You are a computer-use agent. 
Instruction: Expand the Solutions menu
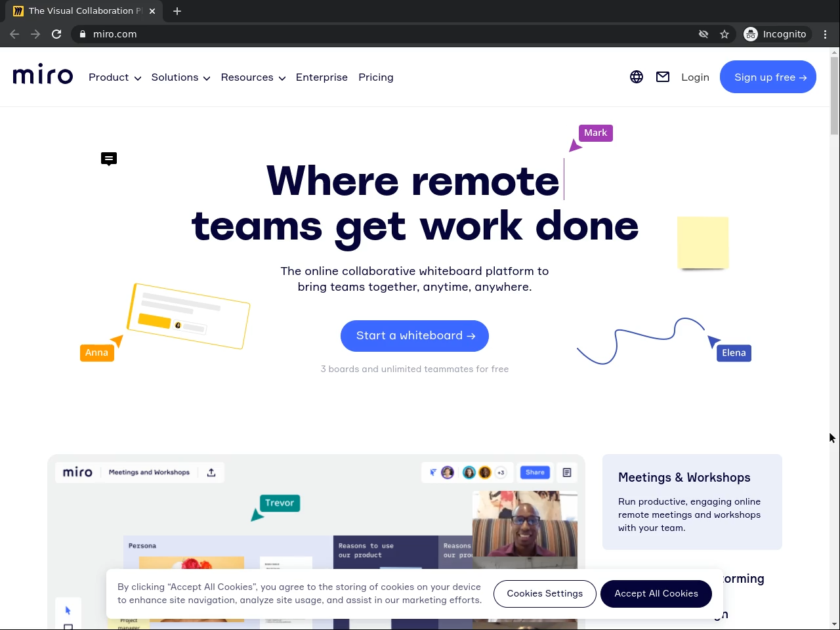[x=180, y=77]
